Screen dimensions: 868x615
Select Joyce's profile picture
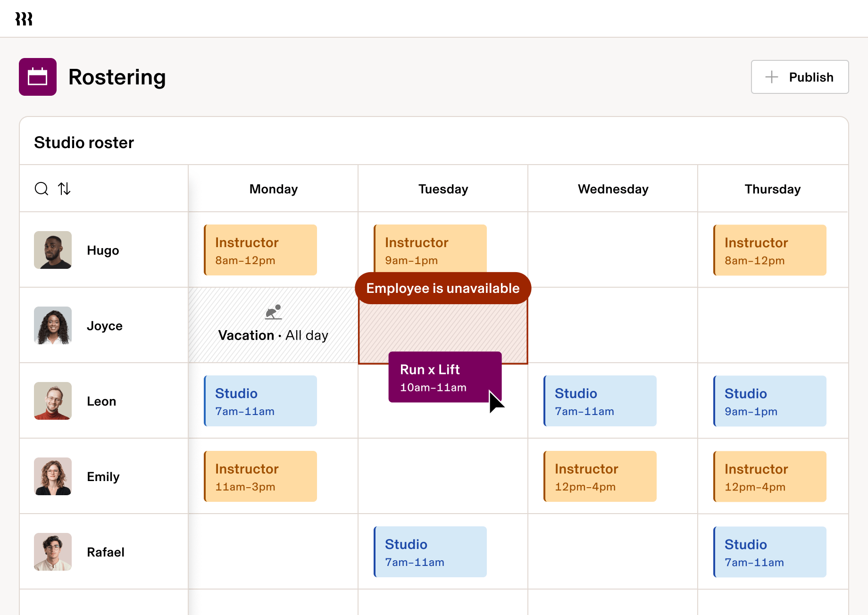[x=52, y=325]
